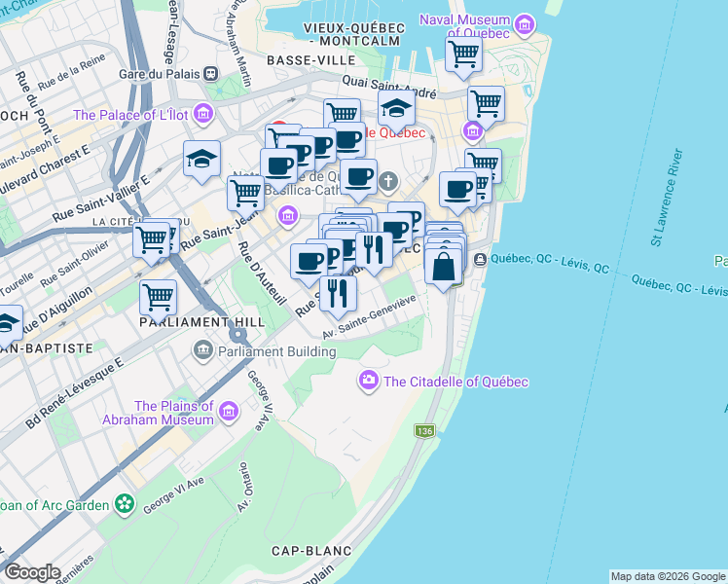Select the CAP-BLANC neighborhood label
Viewport: 728px width, 584px height.
tap(312, 551)
